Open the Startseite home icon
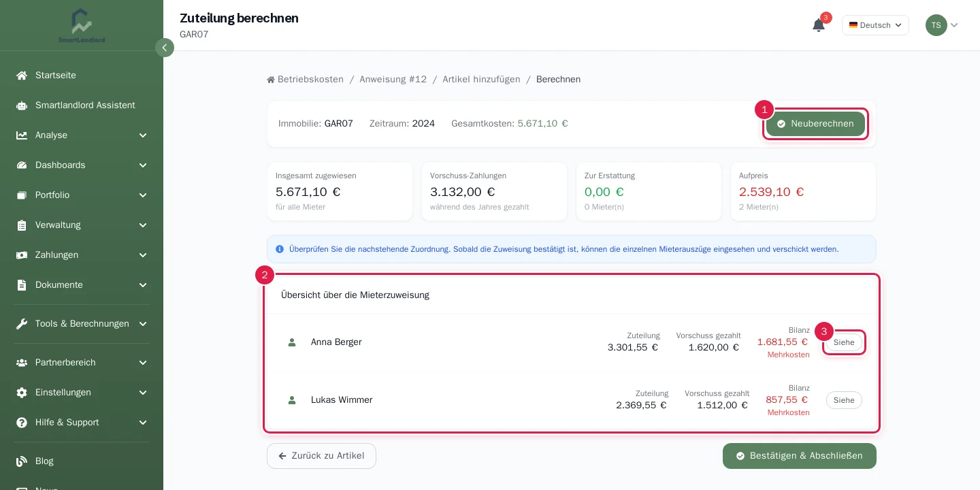 (x=22, y=76)
